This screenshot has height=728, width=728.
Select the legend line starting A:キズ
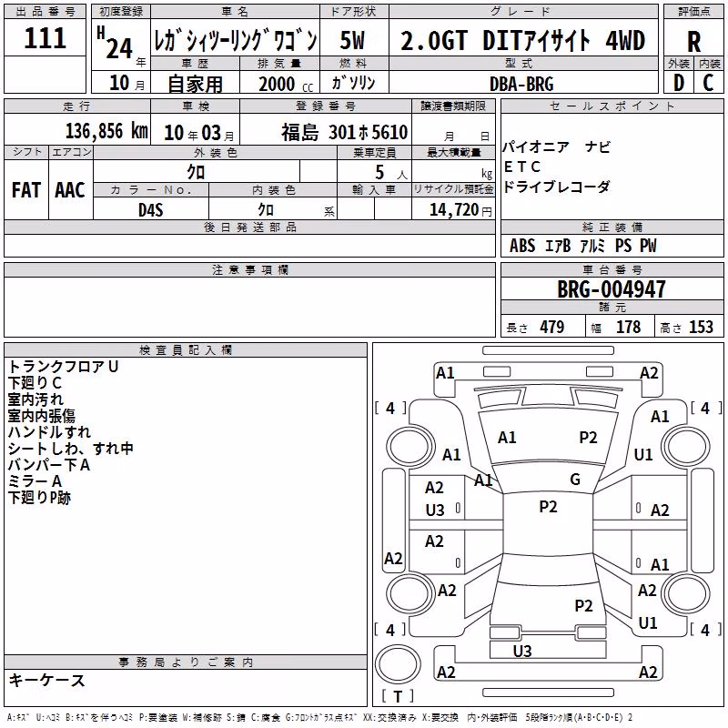point(319,718)
